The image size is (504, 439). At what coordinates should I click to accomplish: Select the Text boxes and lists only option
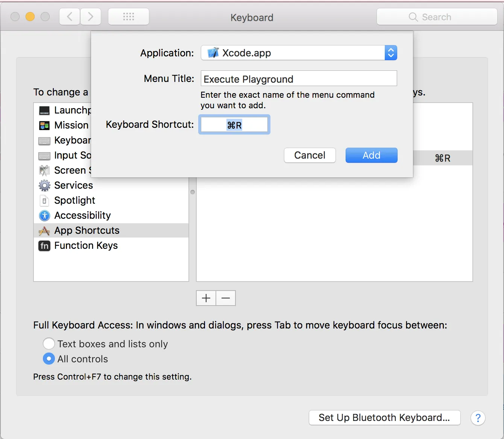click(x=49, y=344)
